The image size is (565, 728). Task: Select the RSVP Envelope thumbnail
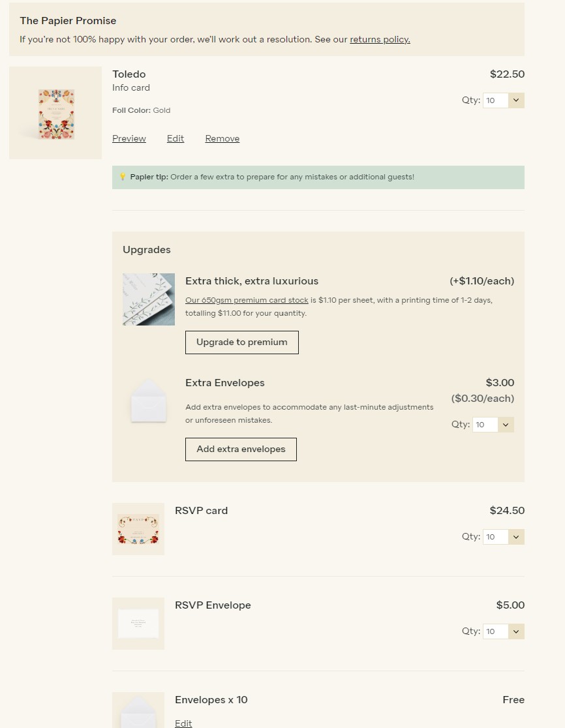(138, 624)
